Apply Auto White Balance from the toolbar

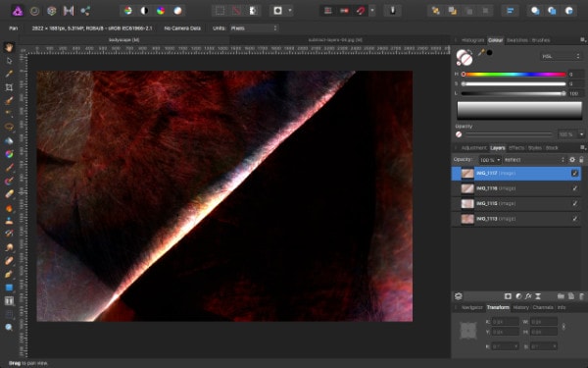tap(177, 11)
